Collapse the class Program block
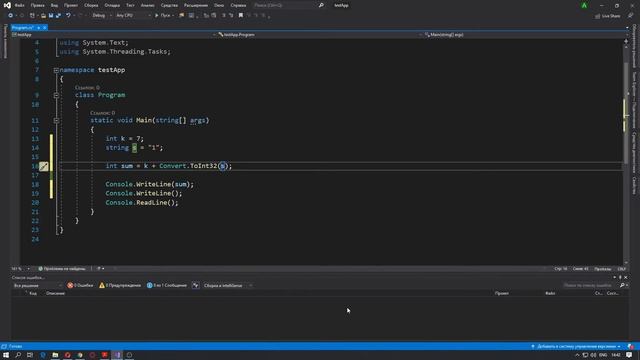 coord(56,95)
